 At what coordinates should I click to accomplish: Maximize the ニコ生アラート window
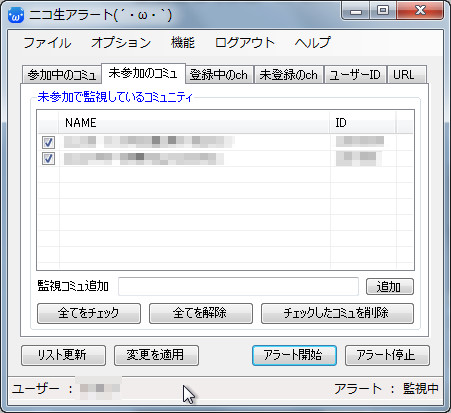(x=383, y=11)
